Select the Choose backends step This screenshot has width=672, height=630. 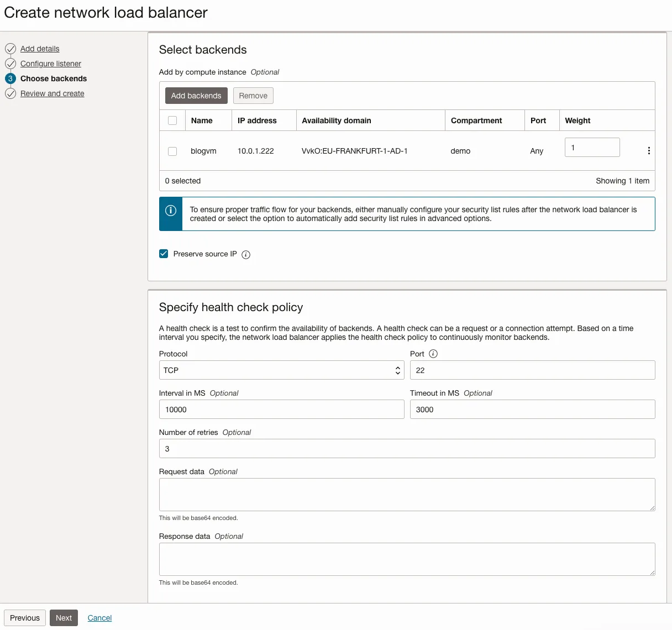point(54,78)
